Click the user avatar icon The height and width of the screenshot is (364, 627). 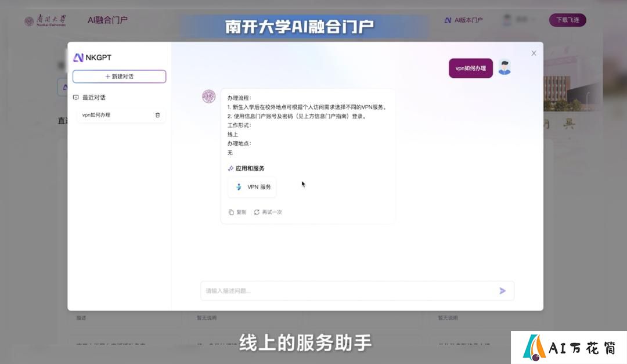505,67
